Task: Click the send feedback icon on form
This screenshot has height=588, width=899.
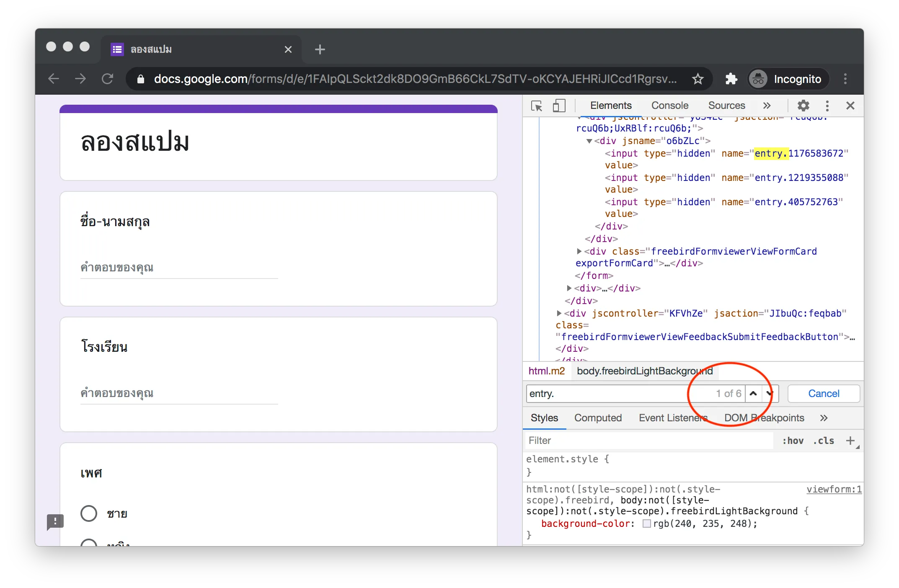Action: point(55,522)
